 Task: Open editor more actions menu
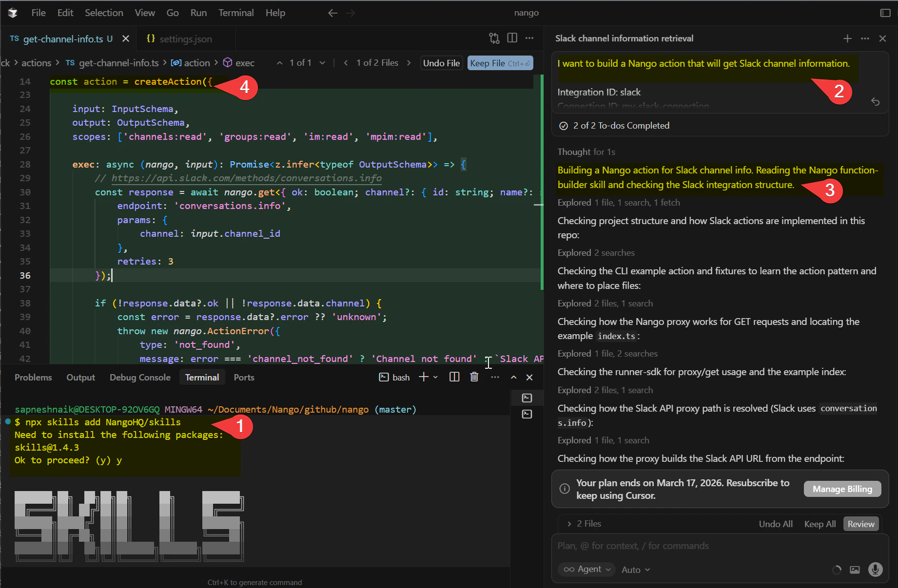[529, 38]
